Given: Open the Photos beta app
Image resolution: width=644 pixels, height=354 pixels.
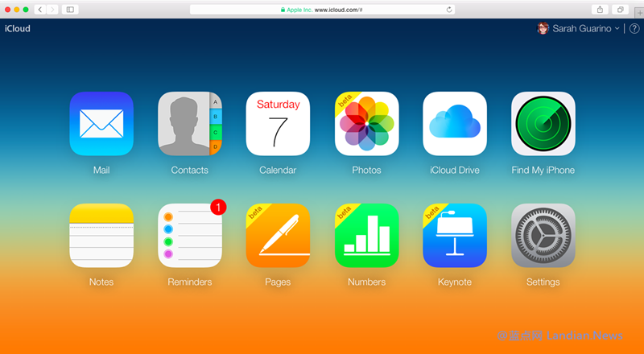Looking at the screenshot, I should [366, 124].
